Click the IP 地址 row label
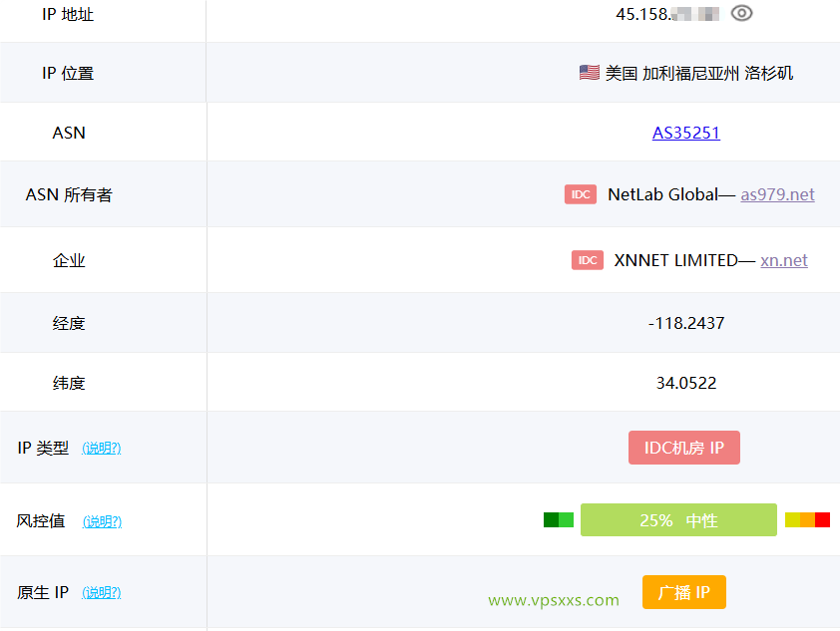This screenshot has width=840, height=631. pos(68,14)
